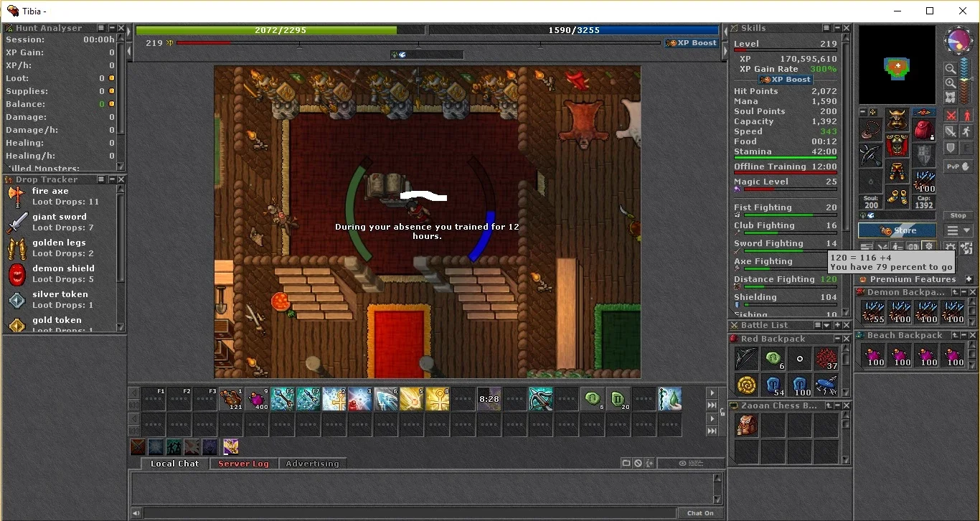
Task: Click the mana potion hotkey showing 121
Action: coord(231,399)
